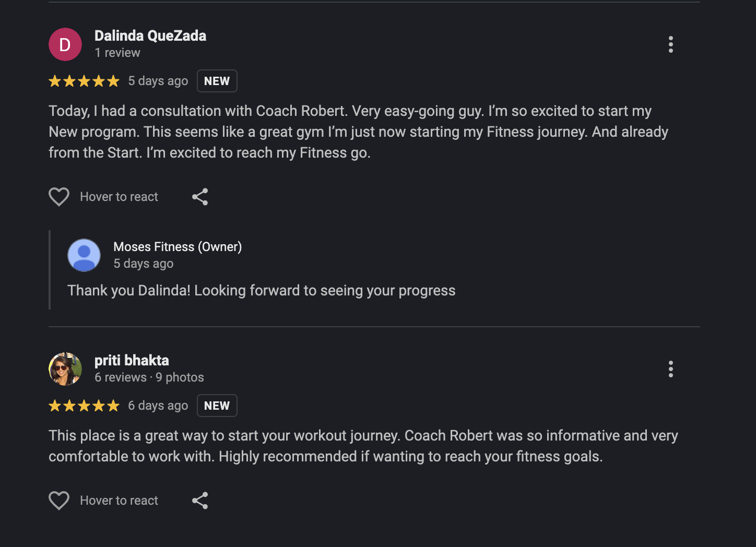Open more options for priti bhakta's review
The image size is (756, 547).
pos(671,369)
